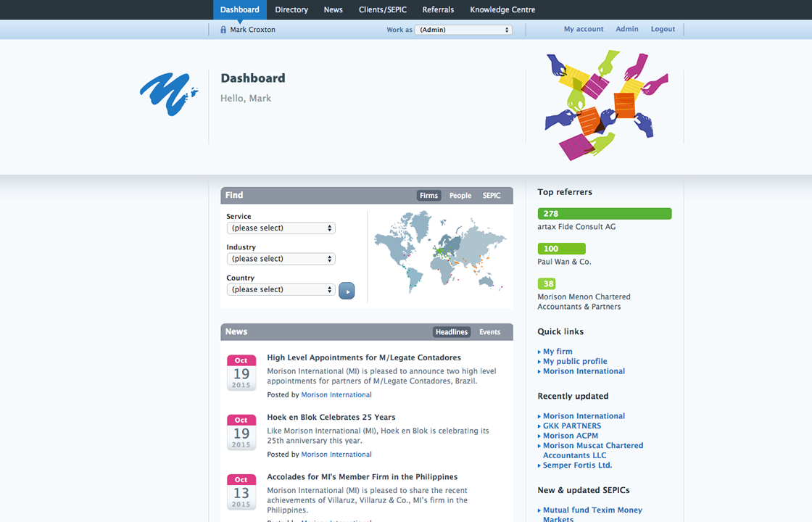Viewport: 812px width, 522px height.
Task: Click the 278 referrals green bar
Action: (605, 214)
